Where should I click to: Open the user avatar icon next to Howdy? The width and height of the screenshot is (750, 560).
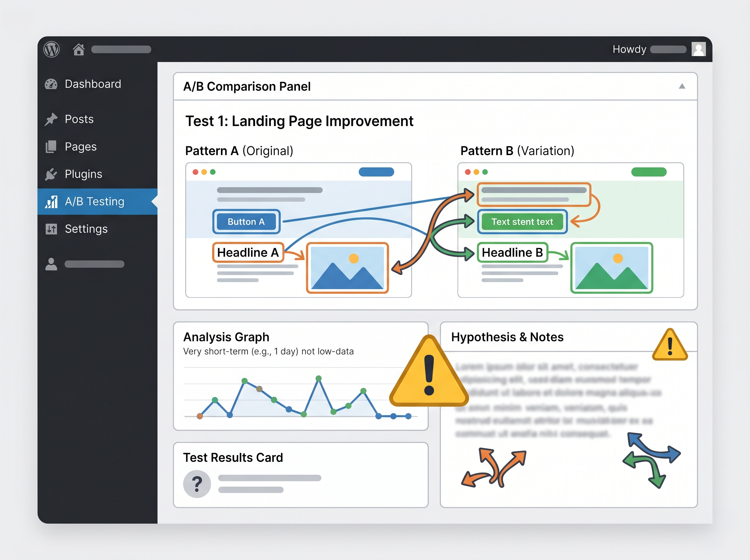point(698,49)
